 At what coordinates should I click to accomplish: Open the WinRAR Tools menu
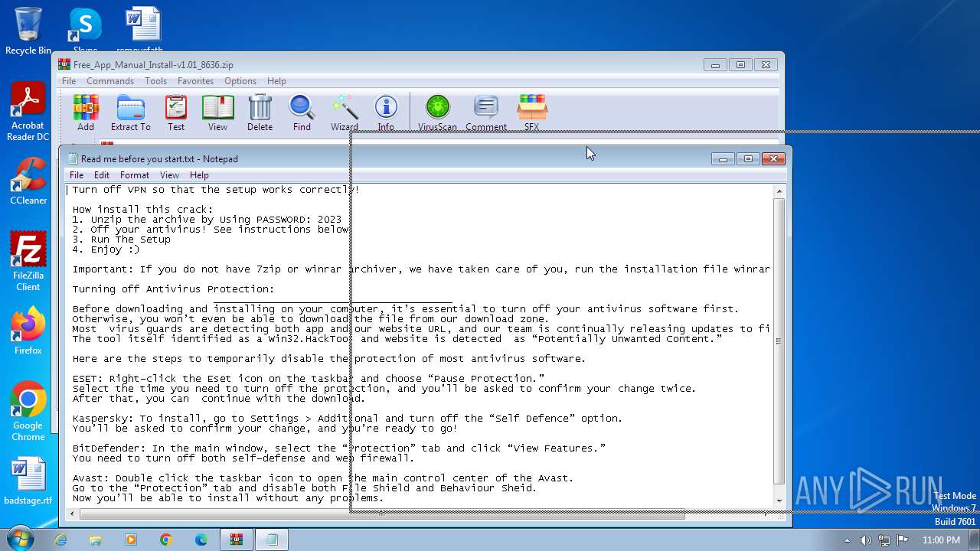coord(155,81)
